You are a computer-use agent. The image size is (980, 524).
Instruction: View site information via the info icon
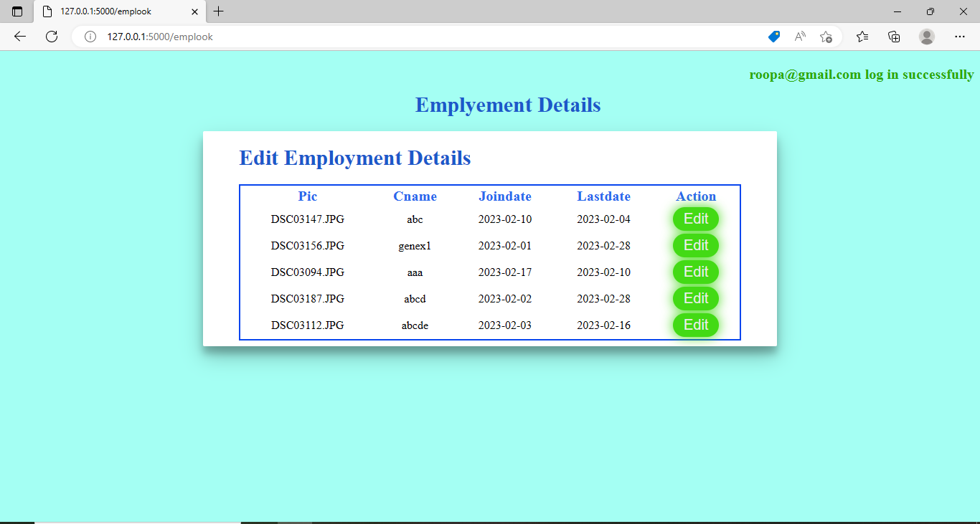pos(90,37)
